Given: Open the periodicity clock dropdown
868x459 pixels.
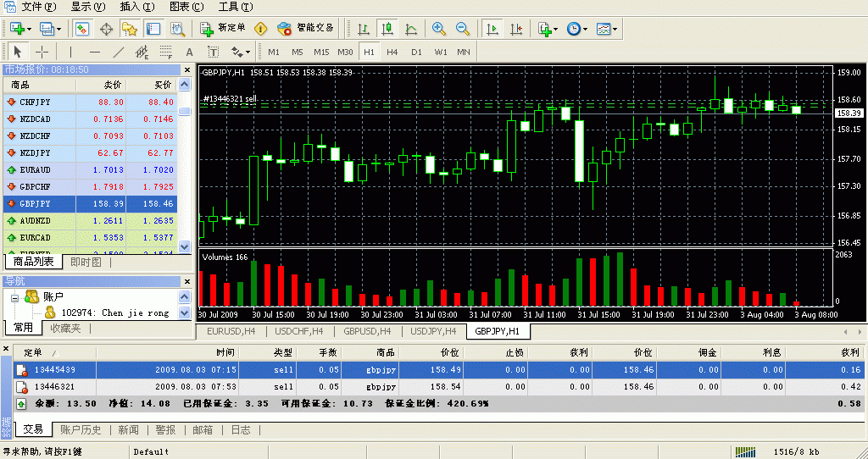Looking at the screenshot, I should tap(576, 29).
